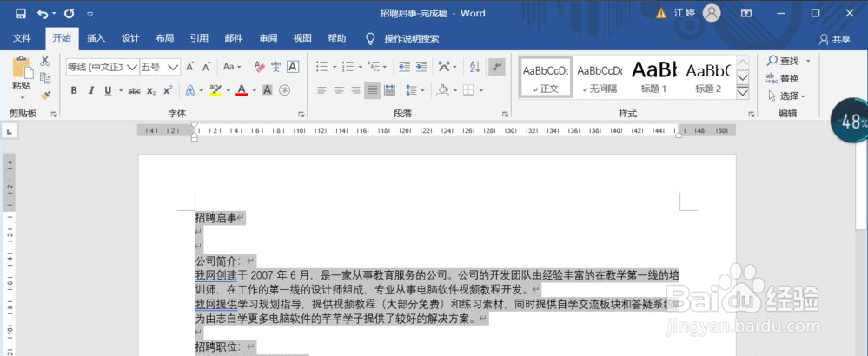Expand the styles gallery more arrow
The image size is (868, 356).
(x=744, y=94)
